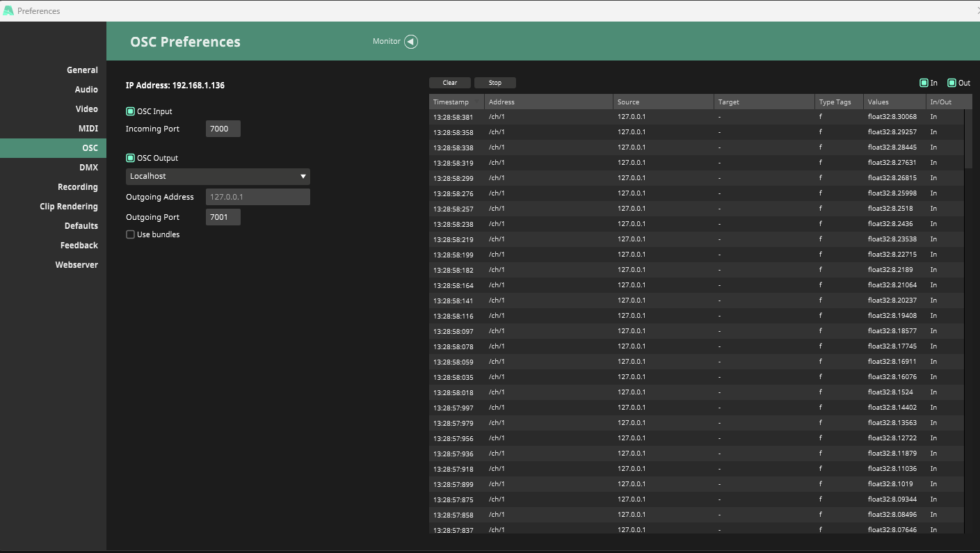Click the Incoming Port field

(223, 129)
